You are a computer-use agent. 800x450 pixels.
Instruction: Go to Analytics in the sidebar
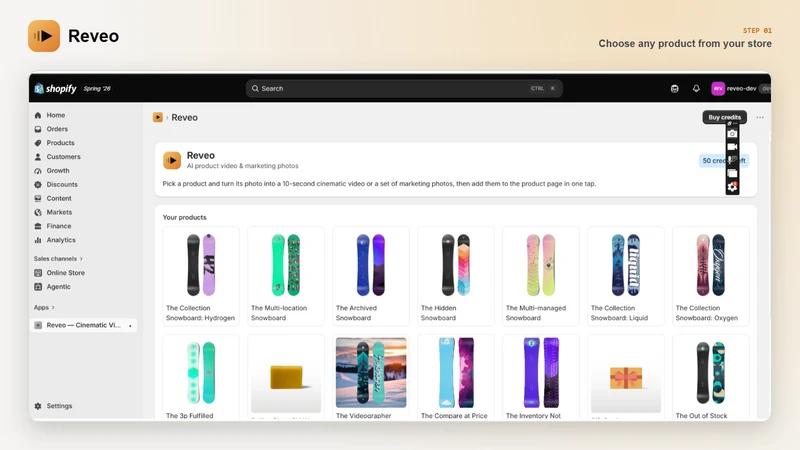(61, 240)
